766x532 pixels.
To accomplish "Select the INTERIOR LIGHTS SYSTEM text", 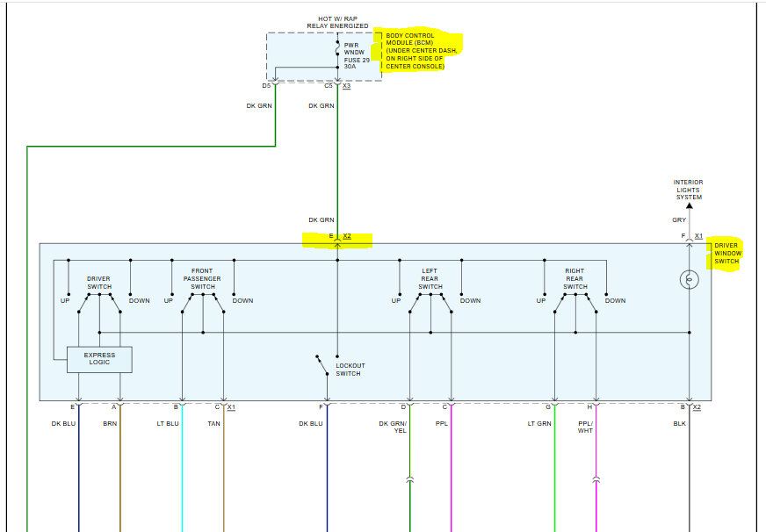I will click(x=689, y=190).
